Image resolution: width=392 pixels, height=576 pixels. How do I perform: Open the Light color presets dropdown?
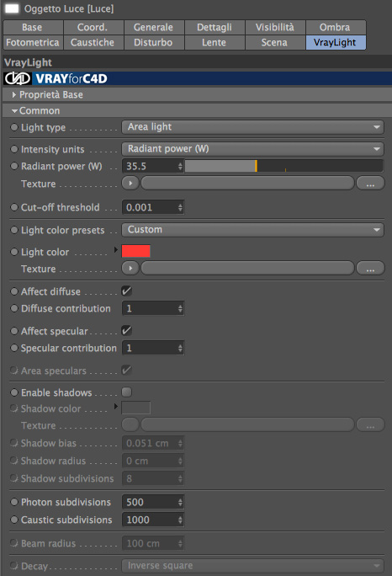[x=253, y=230]
